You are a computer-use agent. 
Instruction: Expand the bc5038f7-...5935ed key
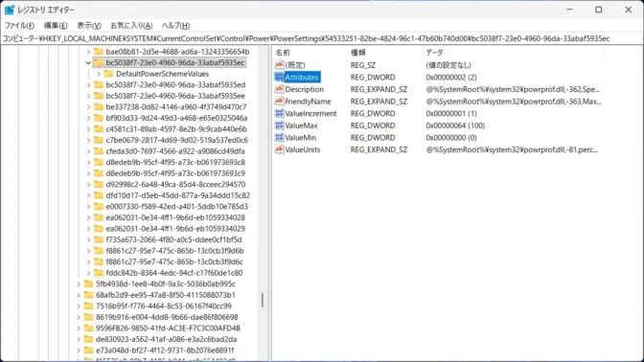[x=88, y=85]
